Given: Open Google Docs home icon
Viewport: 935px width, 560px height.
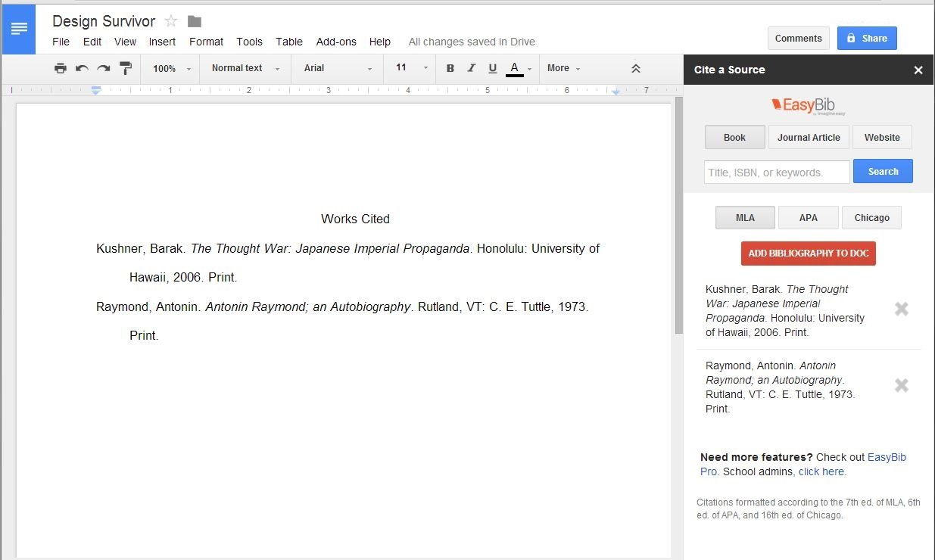Looking at the screenshot, I should [19, 29].
